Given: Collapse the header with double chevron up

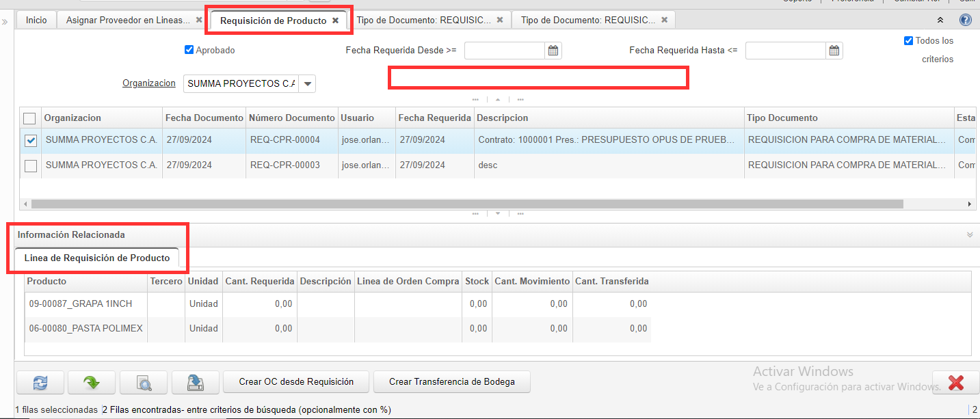Looking at the screenshot, I should [940, 21].
